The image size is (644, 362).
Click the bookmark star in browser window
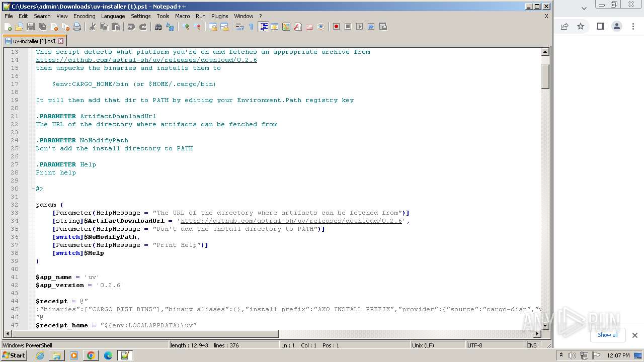581,26
